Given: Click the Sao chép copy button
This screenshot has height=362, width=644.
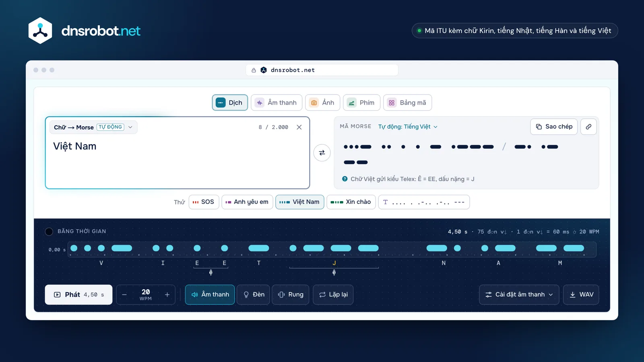Looking at the screenshot, I should pyautogui.click(x=554, y=127).
